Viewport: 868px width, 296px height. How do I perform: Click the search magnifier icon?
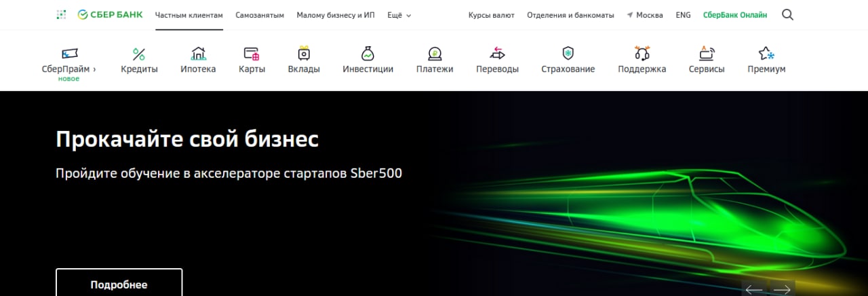point(787,14)
